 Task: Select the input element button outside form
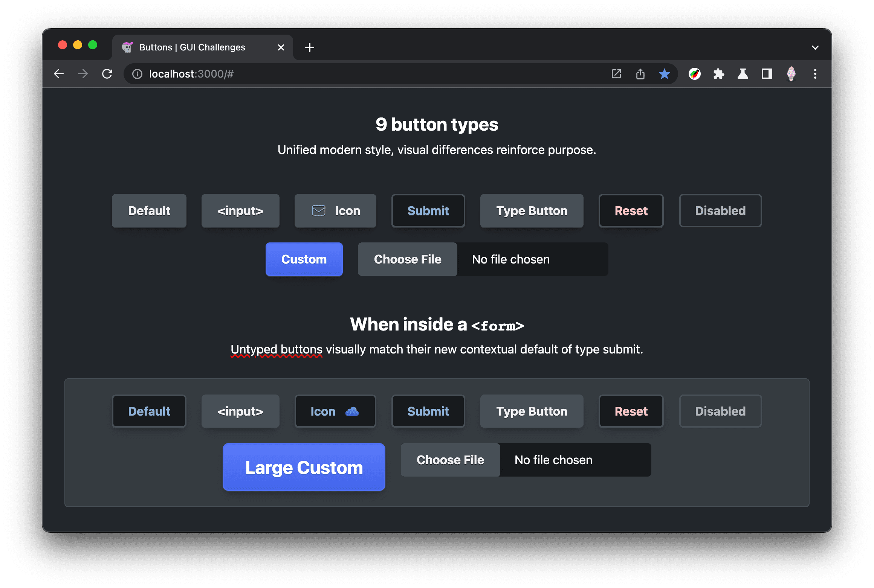(x=240, y=211)
